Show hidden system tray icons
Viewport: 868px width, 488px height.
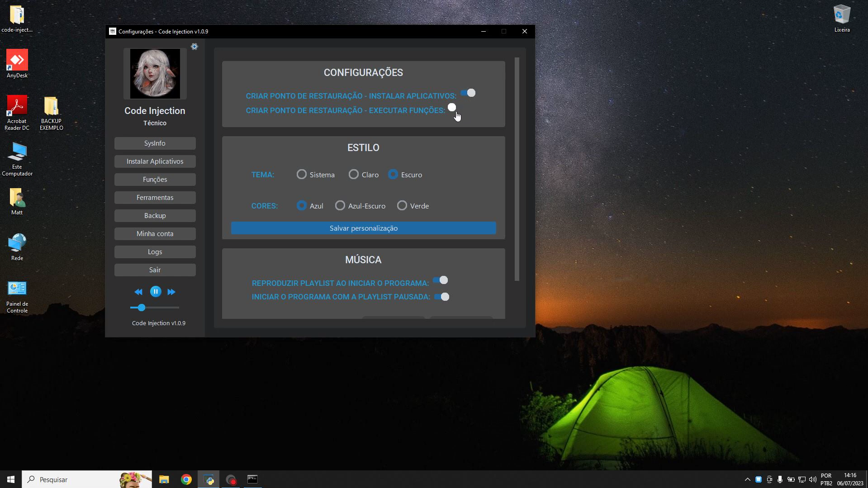coord(747,479)
